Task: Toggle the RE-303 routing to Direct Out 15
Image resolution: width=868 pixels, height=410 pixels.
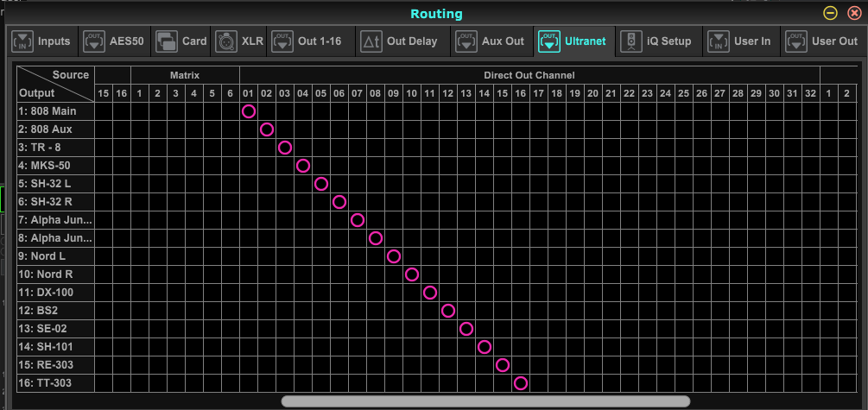Action: 503,365
